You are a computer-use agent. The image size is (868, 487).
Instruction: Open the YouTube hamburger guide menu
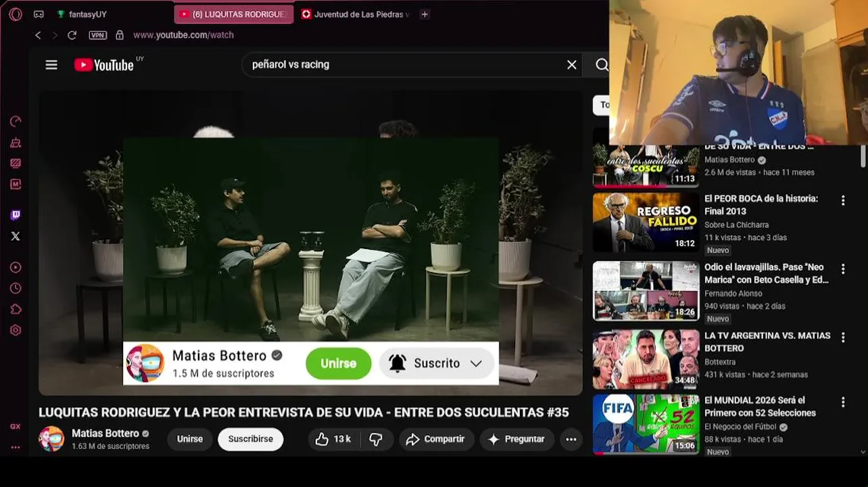coord(51,65)
